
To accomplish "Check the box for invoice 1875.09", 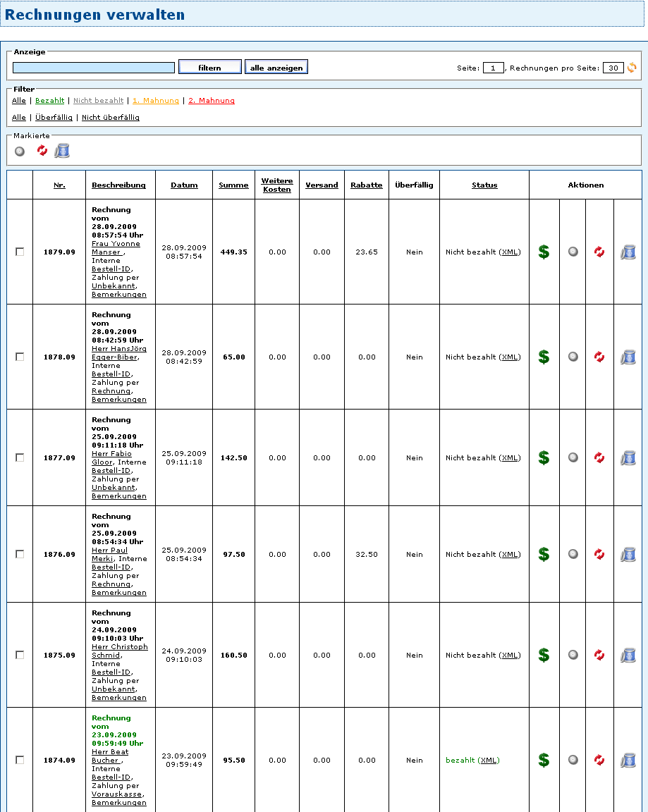I will point(20,655).
